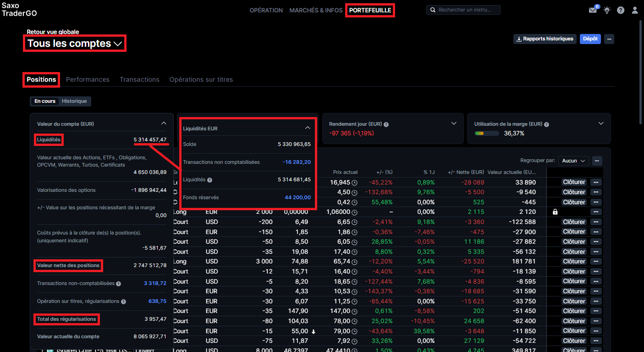Switch to the Transactions tab

point(139,79)
